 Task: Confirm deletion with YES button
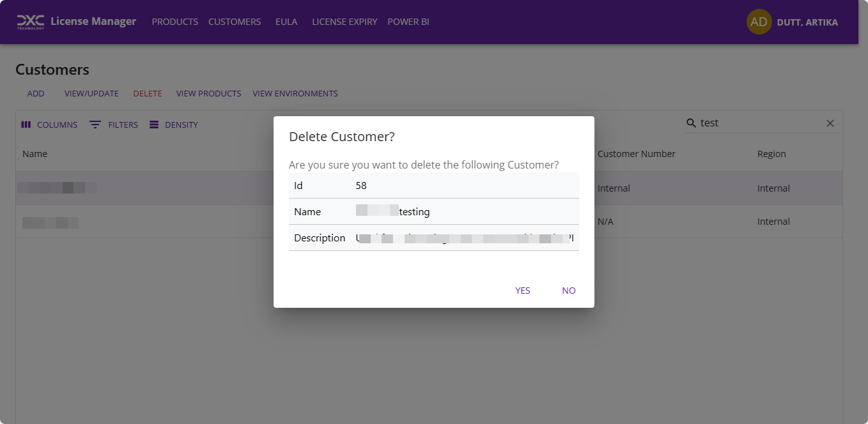tap(522, 291)
